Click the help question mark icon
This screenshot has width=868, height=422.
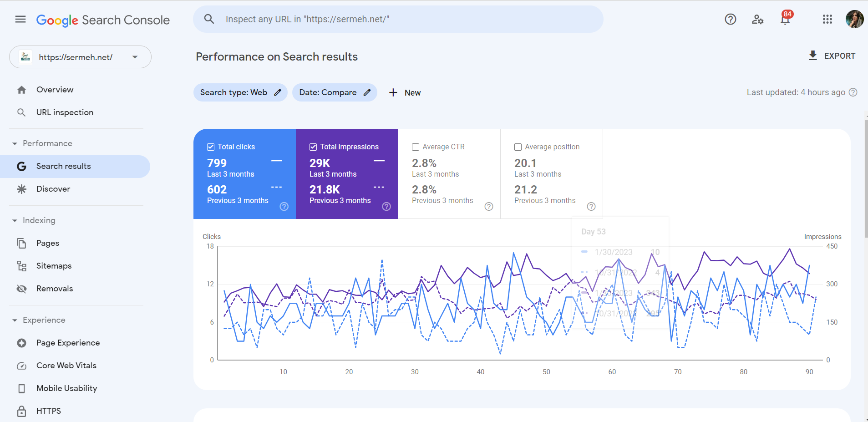pyautogui.click(x=730, y=19)
